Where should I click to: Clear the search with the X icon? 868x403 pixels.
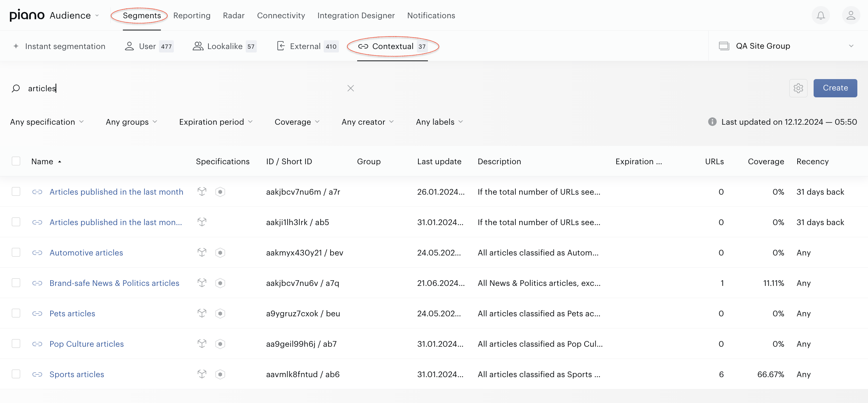coord(351,88)
